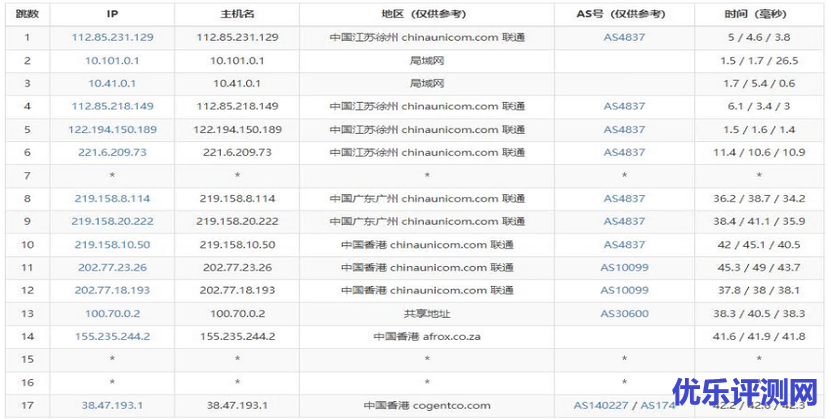Click the blue 219.158.20.222 IP link
The image size is (831, 419).
112,221
